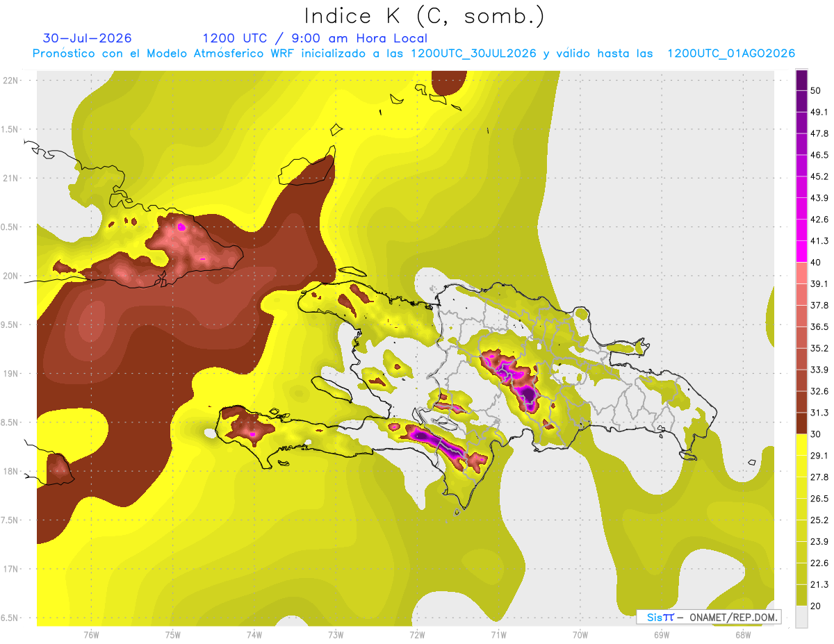Select the "73W" longitude axis label
834x644 pixels.
pos(336,635)
